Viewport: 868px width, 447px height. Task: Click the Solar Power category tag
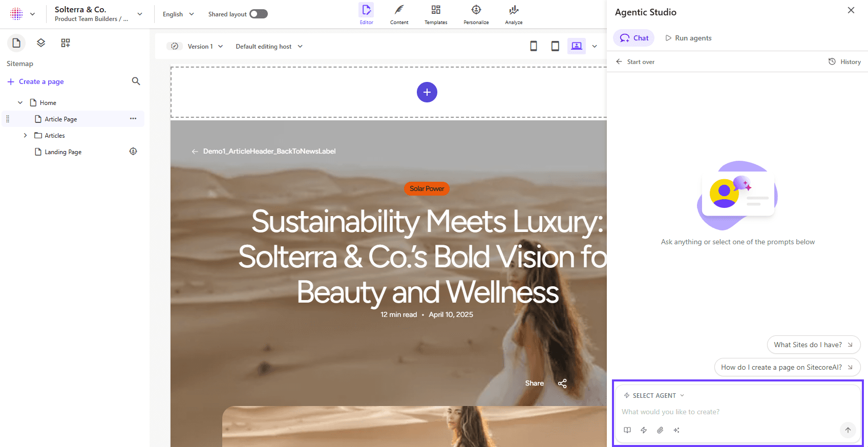[427, 188]
